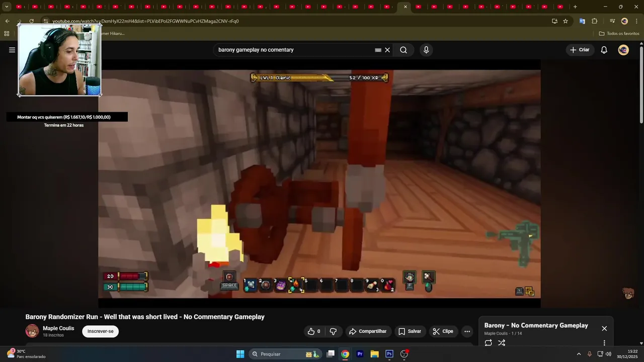
Task: Go back with the browser back arrow
Action: (7, 21)
